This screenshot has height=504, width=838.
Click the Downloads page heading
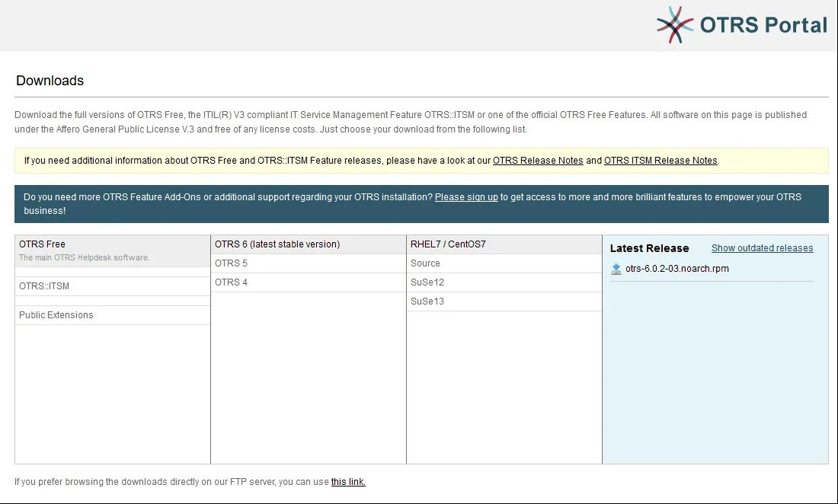tap(50, 80)
